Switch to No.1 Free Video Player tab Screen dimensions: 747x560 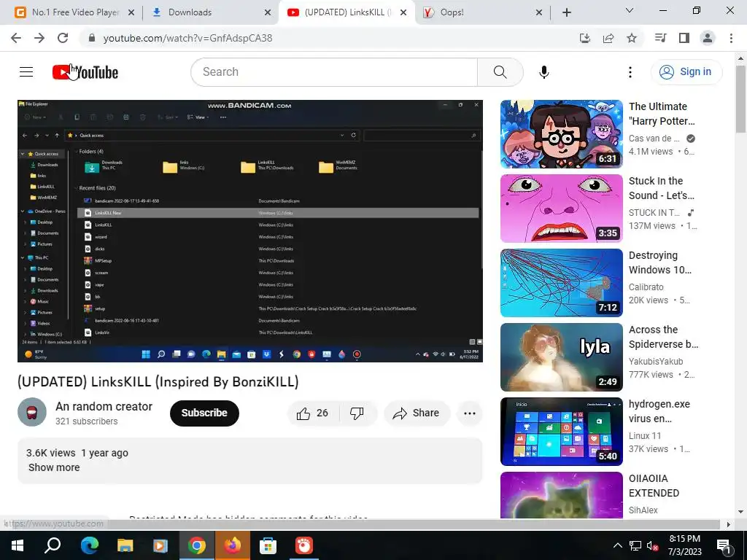click(75, 12)
